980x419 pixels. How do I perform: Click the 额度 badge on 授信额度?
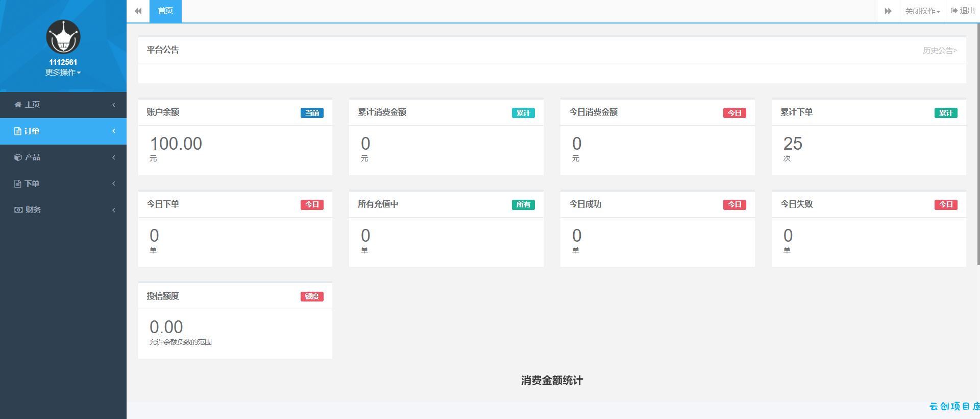(x=312, y=296)
